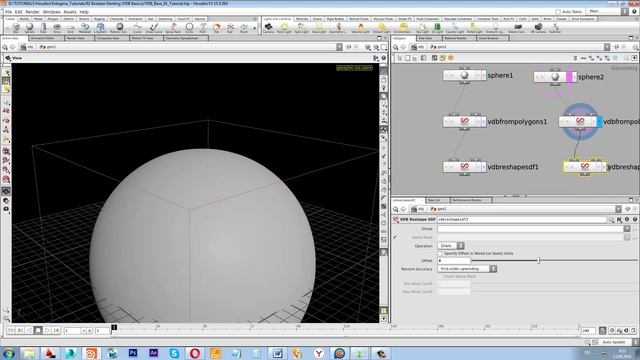The image size is (640, 360).
Task: Open the Group parameter dropdown arrow
Action: click(x=627, y=229)
